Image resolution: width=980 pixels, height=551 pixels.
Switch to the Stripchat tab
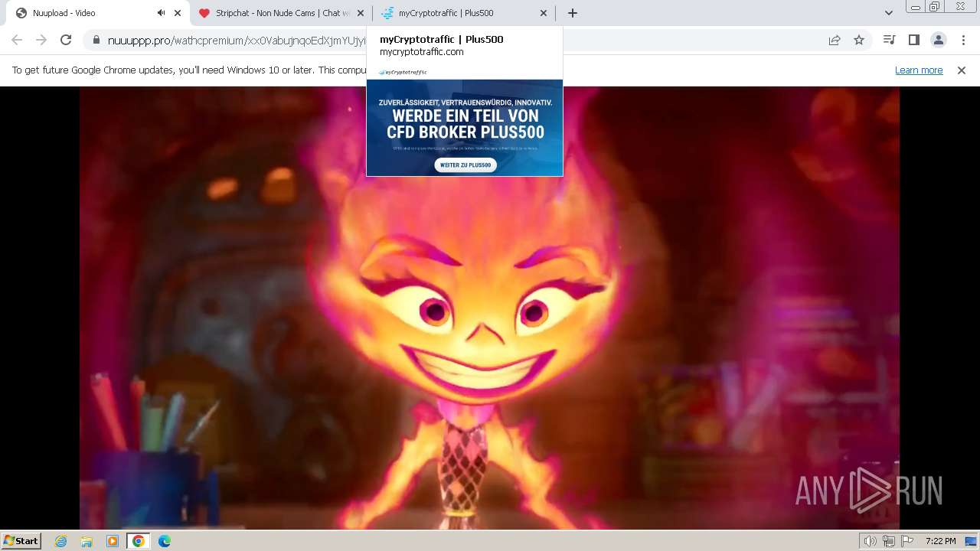[283, 13]
